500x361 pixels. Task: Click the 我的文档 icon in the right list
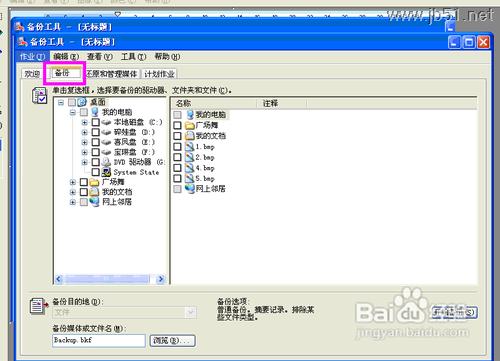[x=190, y=136]
